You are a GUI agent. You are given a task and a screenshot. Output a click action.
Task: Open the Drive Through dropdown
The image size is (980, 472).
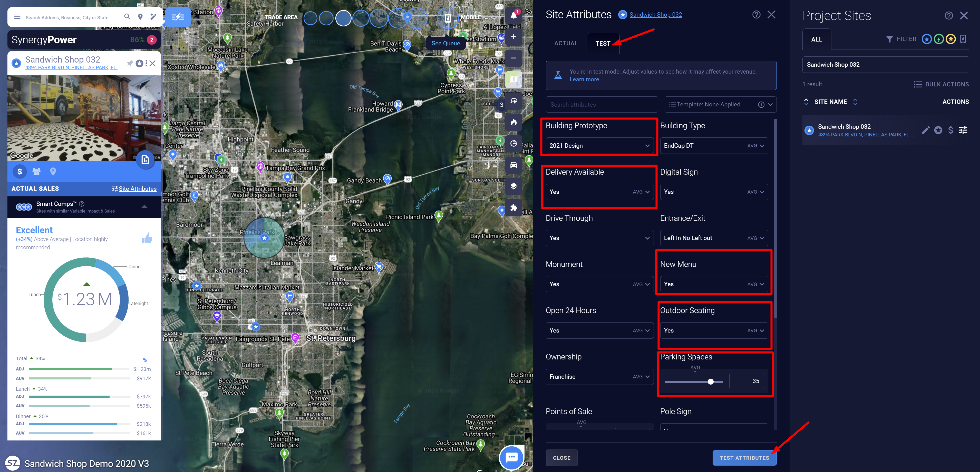coord(599,238)
